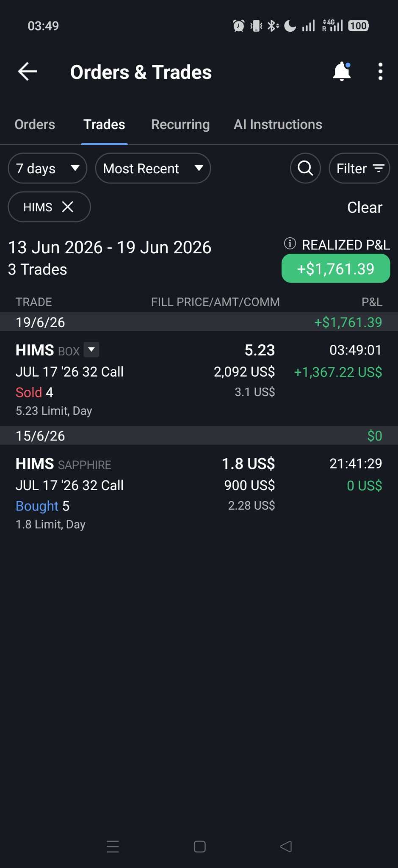Remove the HIMS filter chip
Image resolution: width=398 pixels, height=868 pixels.
(68, 207)
